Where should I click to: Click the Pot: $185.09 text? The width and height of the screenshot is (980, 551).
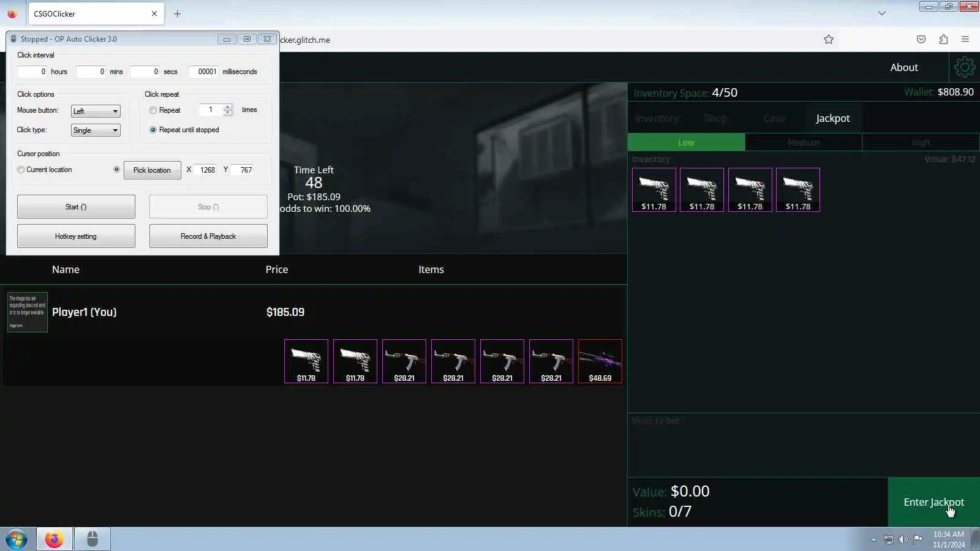click(x=314, y=197)
